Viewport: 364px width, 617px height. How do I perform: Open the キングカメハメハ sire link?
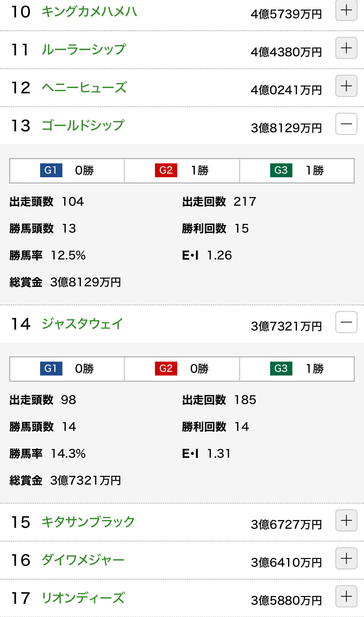(x=89, y=12)
